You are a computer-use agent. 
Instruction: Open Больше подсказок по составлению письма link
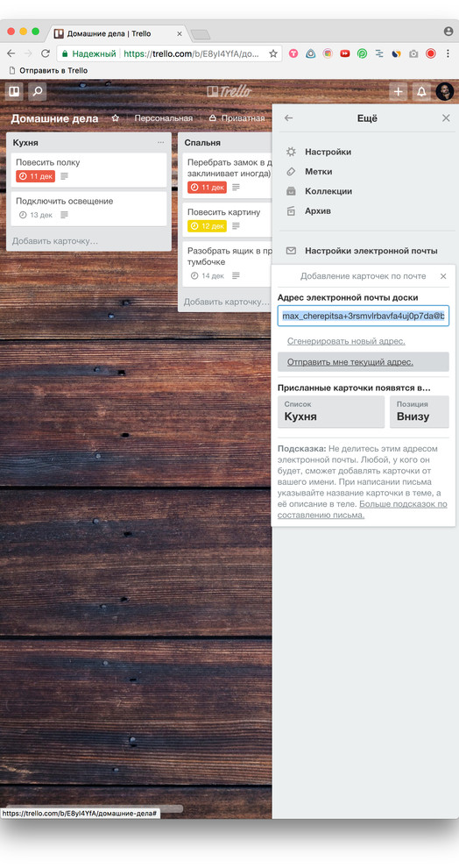[x=363, y=509]
